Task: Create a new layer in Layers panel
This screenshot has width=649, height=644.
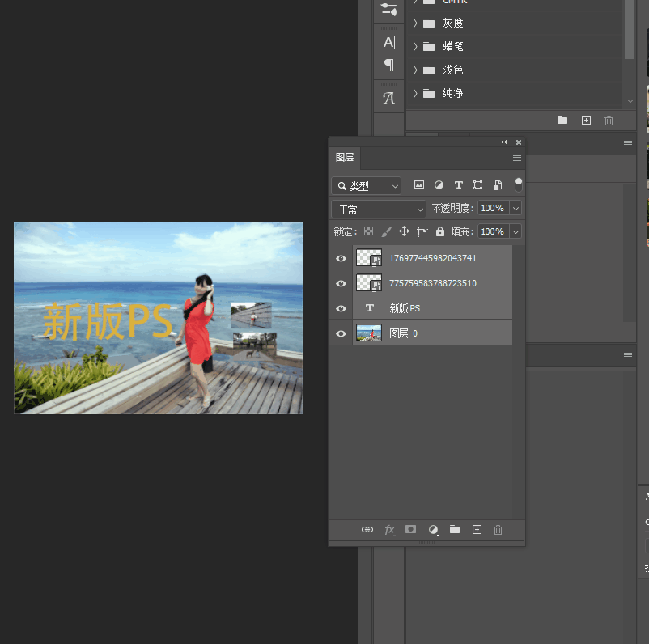Action: (x=477, y=529)
